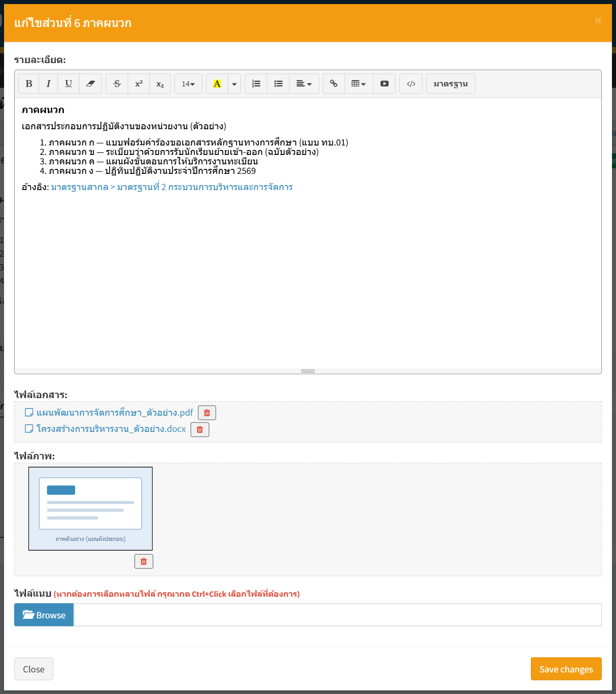Click the line เอกสารประกอบการปฏิบัติงานของหน่วยงาน
This screenshot has width=616, height=694.
pyautogui.click(x=124, y=127)
